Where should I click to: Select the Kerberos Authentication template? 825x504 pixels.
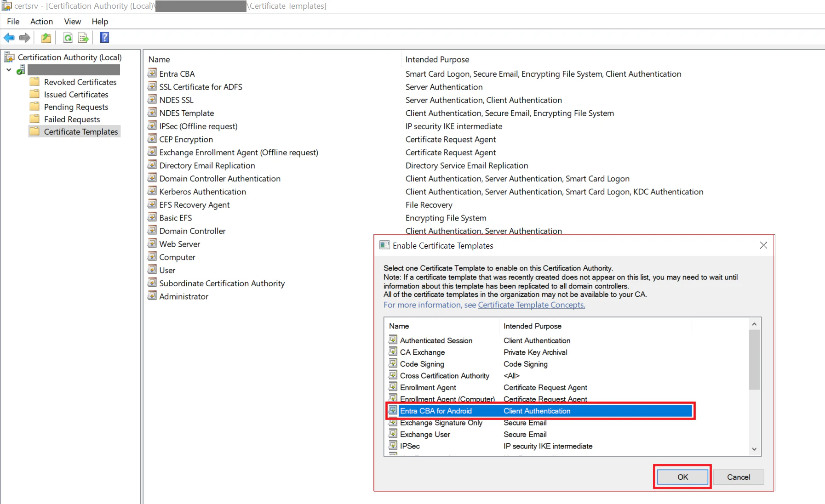pyautogui.click(x=202, y=192)
